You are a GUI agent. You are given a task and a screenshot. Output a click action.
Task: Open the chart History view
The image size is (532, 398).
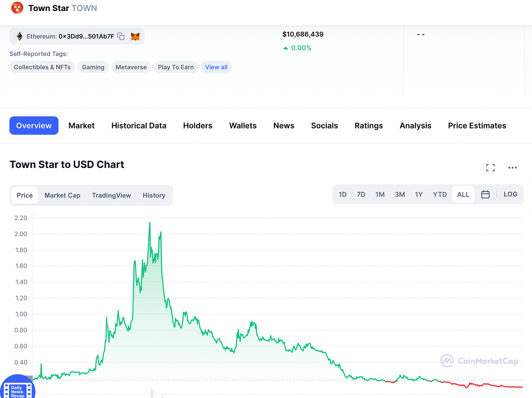click(154, 195)
